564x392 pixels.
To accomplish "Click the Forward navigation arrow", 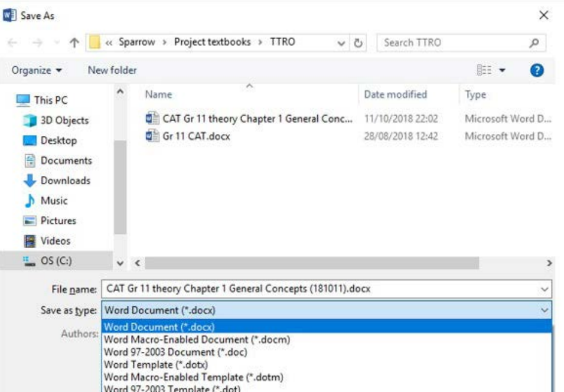I will pos(37,43).
